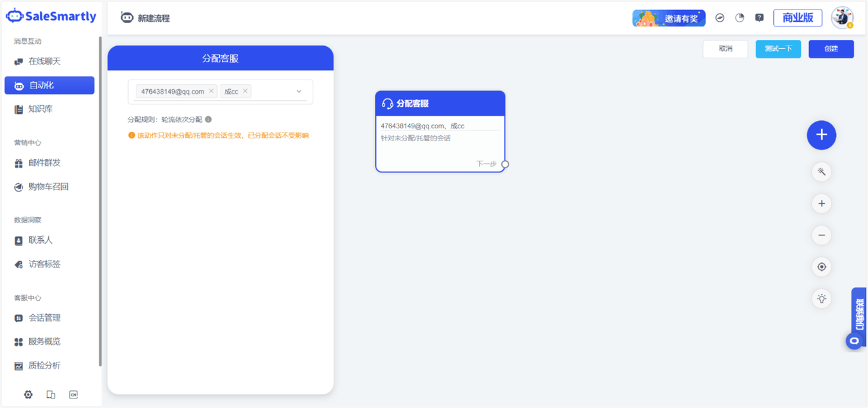Click the 下一步 connector circle on the node
868x408 pixels.
point(505,164)
